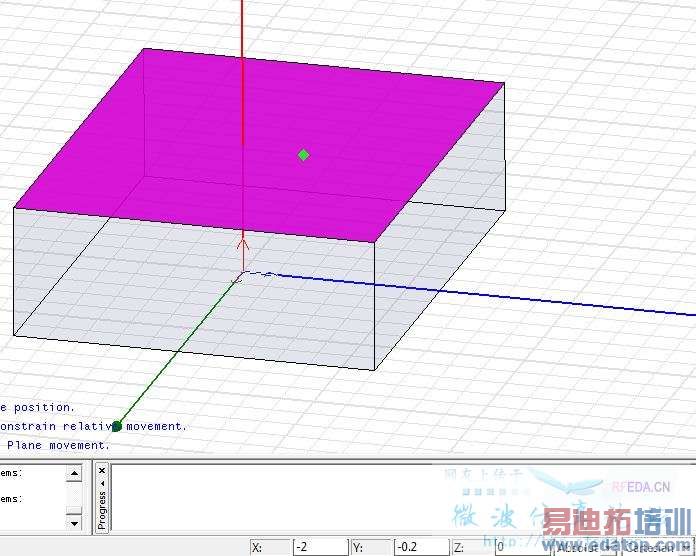Click the Progress panel pin arrow
The width and height of the screenshot is (696, 556).
click(102, 483)
